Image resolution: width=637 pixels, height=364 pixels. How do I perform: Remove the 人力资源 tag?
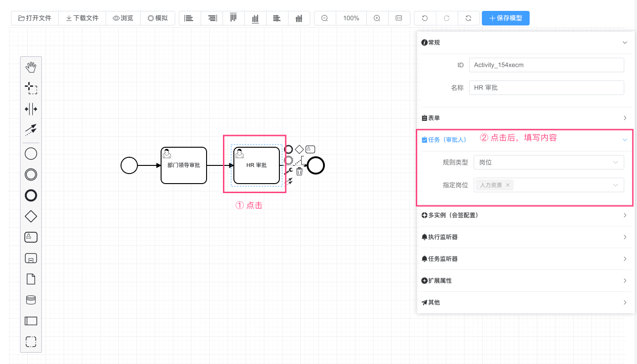tap(508, 185)
